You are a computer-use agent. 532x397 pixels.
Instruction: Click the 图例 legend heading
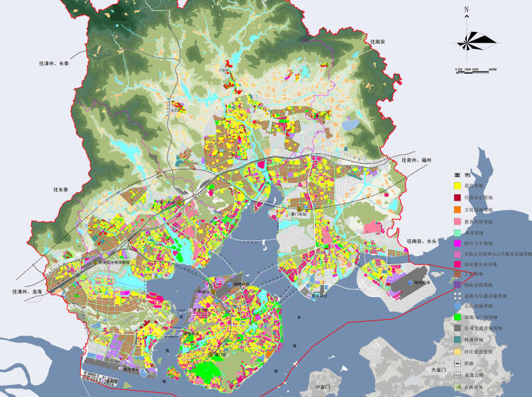(462, 175)
